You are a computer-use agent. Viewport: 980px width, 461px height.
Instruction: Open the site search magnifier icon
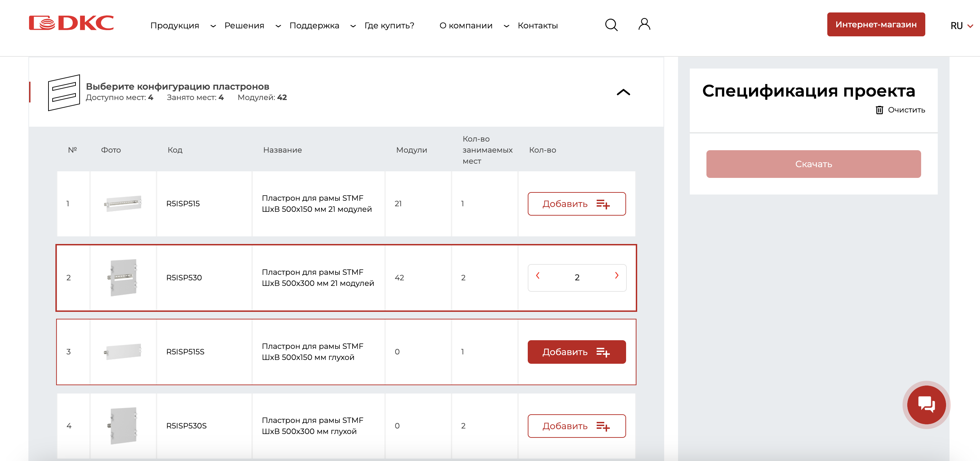(611, 25)
